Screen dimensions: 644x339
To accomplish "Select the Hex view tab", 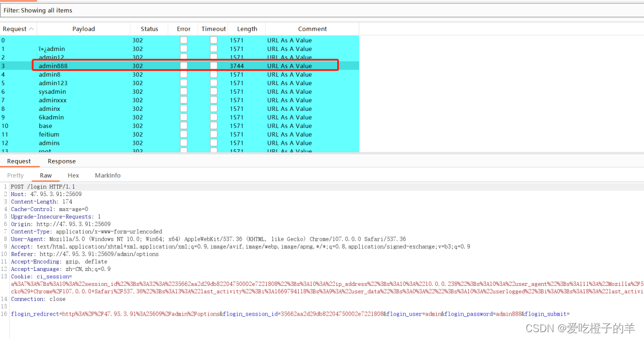I will [x=73, y=176].
